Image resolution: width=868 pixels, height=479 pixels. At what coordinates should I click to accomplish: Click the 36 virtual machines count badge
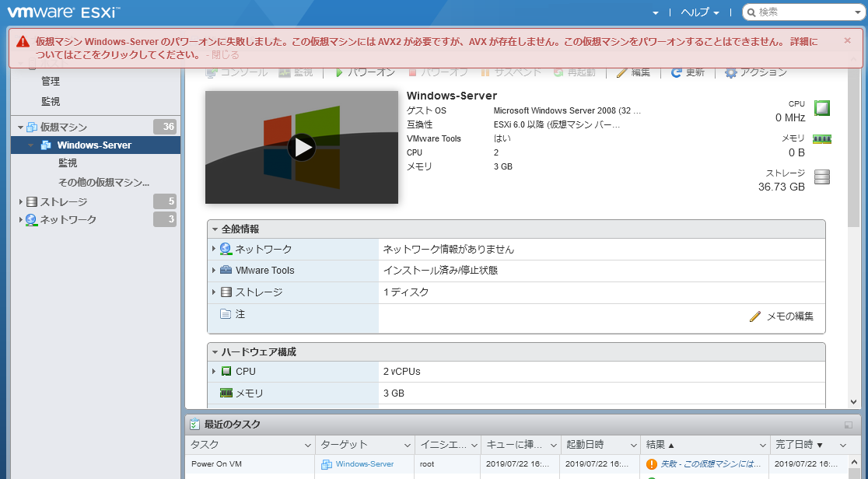(x=165, y=127)
